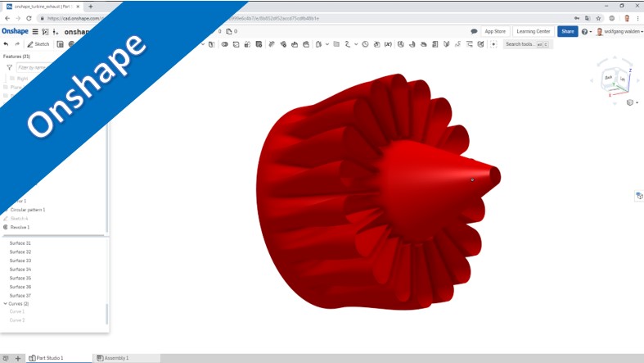Select Surface 37 in parts list
Screen dimensions: 644x363
(x=20, y=296)
